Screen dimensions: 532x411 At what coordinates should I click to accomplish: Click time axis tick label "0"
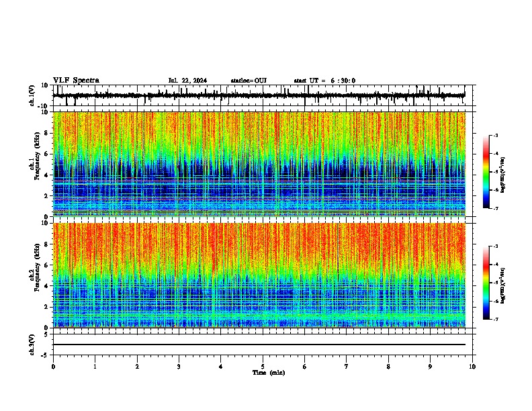53,367
